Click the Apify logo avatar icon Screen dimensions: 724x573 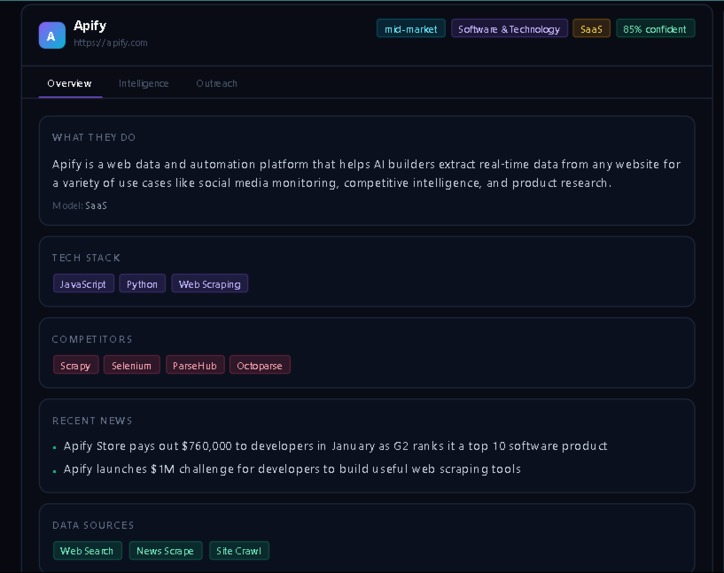pos(52,36)
